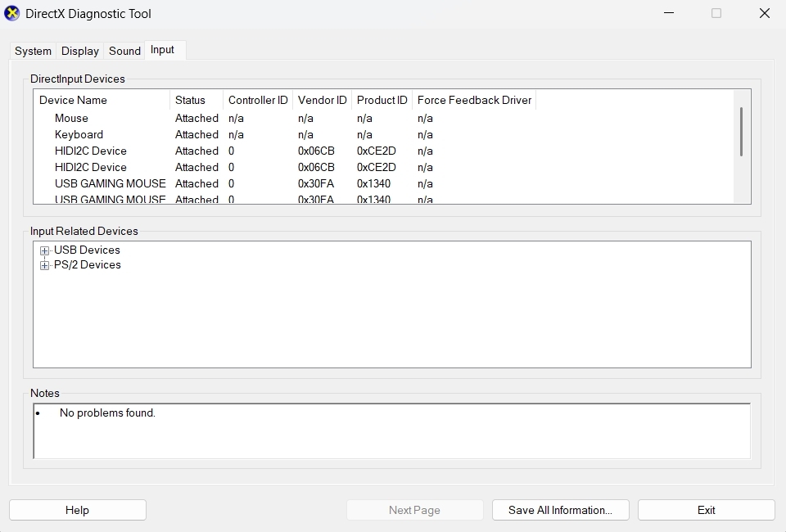Expand the USB Devices tree node
Viewport: 786px width, 532px height.
tap(44, 251)
